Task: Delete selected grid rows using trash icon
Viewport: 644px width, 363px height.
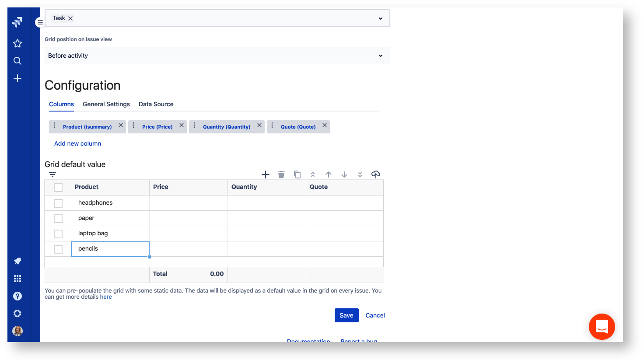Action: pyautogui.click(x=281, y=174)
